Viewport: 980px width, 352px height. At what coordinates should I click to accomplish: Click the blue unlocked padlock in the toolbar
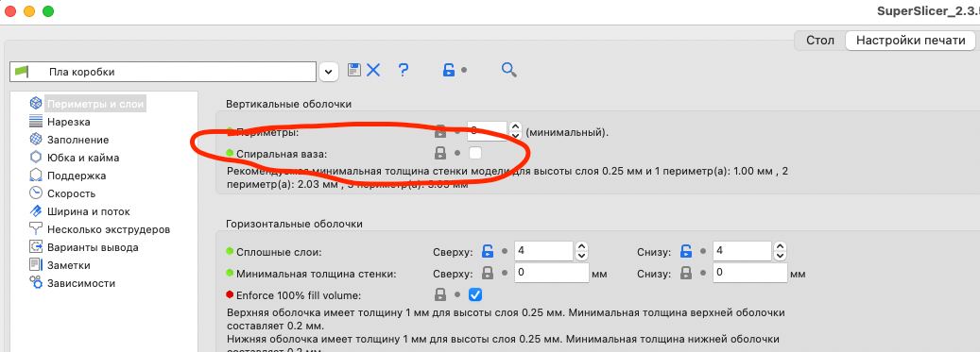[x=448, y=70]
